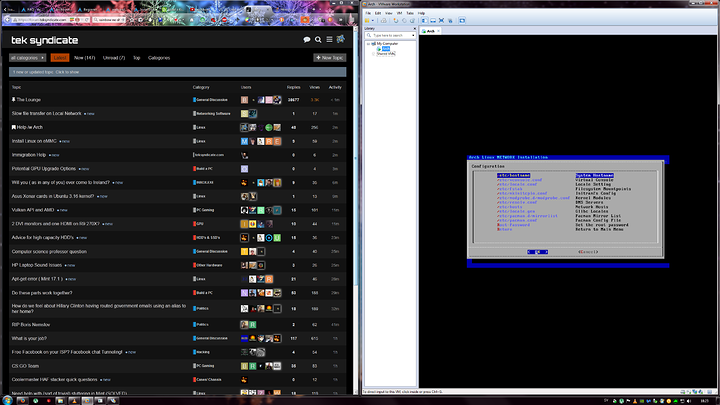Viewport: 720px width, 405px height.
Task: Click VMware snapshot revert toolbar icon
Action: click(404, 20)
